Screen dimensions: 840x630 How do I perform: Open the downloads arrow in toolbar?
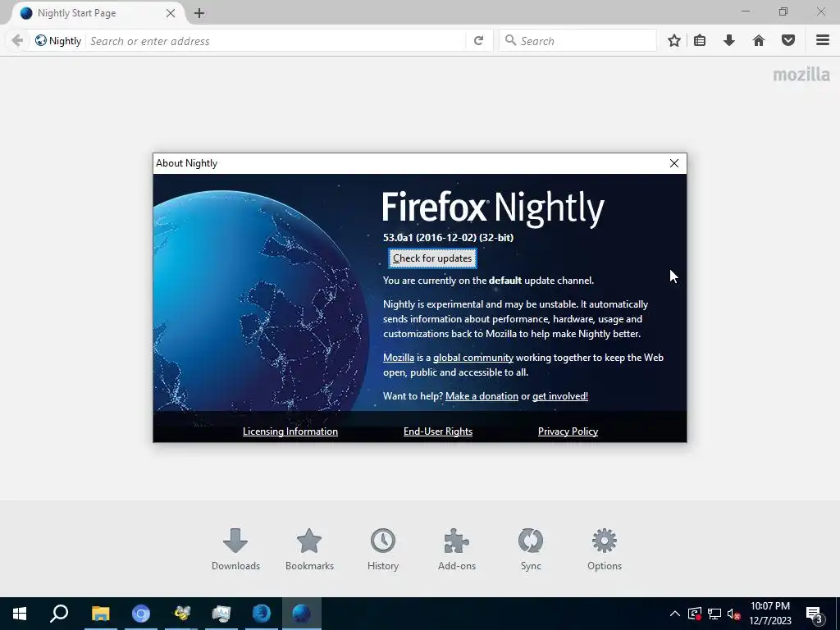729,40
